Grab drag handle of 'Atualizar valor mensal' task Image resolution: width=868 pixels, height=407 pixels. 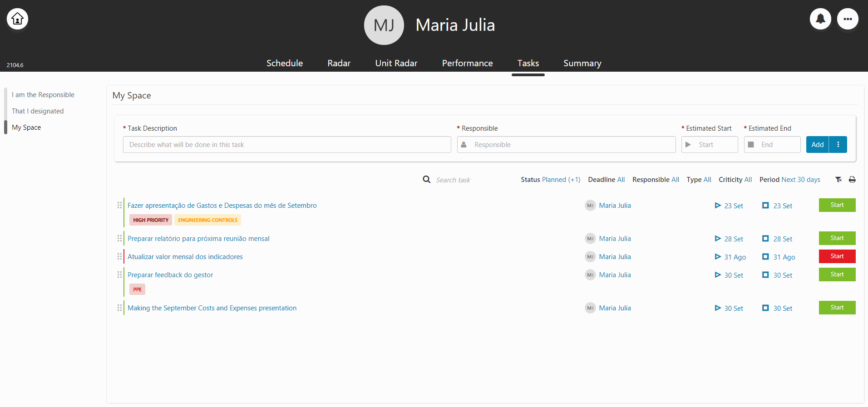coord(119,256)
